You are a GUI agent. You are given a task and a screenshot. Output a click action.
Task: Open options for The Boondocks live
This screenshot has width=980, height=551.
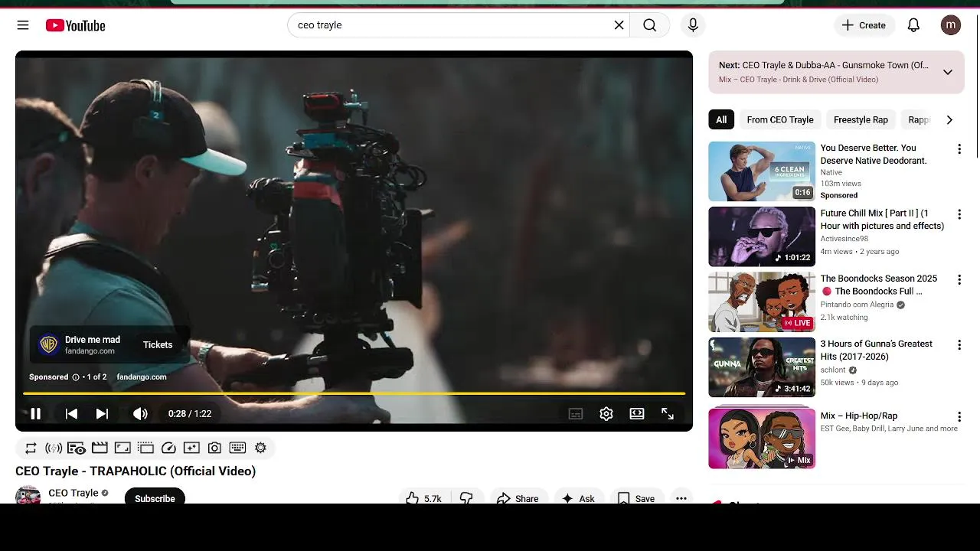click(959, 280)
